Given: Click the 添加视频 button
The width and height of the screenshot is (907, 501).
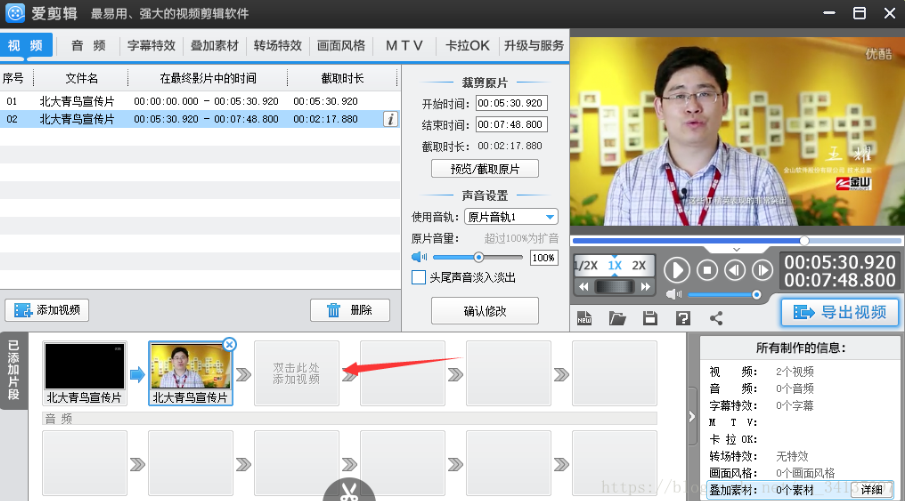Looking at the screenshot, I should click(47, 310).
